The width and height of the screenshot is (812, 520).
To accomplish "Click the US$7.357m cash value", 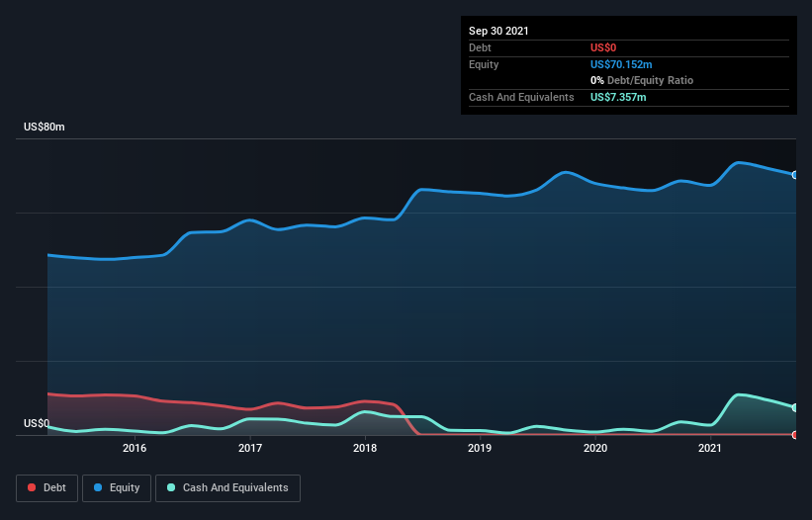I will (x=618, y=97).
